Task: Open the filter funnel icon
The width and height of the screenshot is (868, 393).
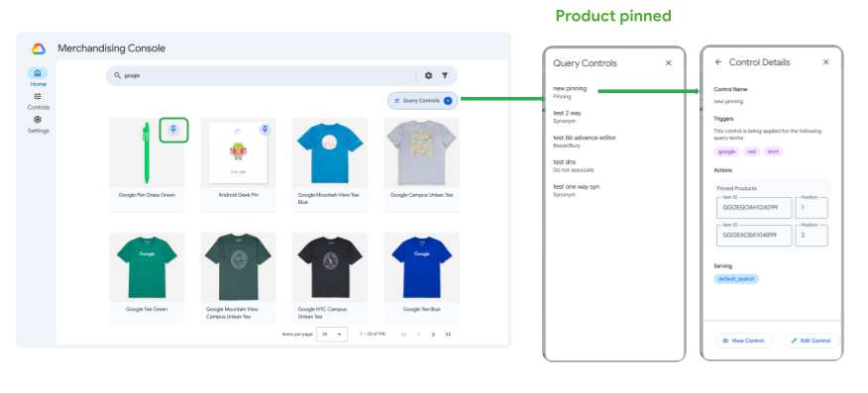Action: click(445, 75)
